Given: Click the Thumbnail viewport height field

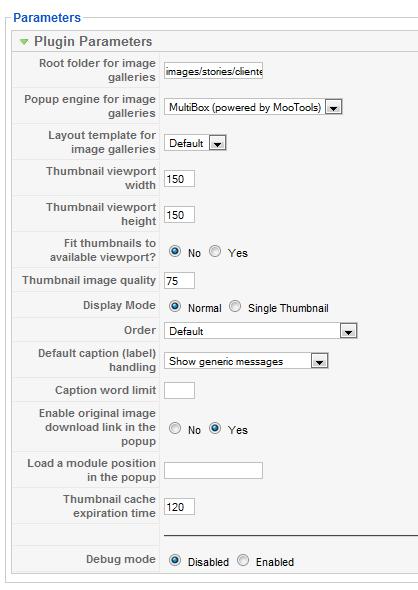Looking at the screenshot, I should coord(179,215).
